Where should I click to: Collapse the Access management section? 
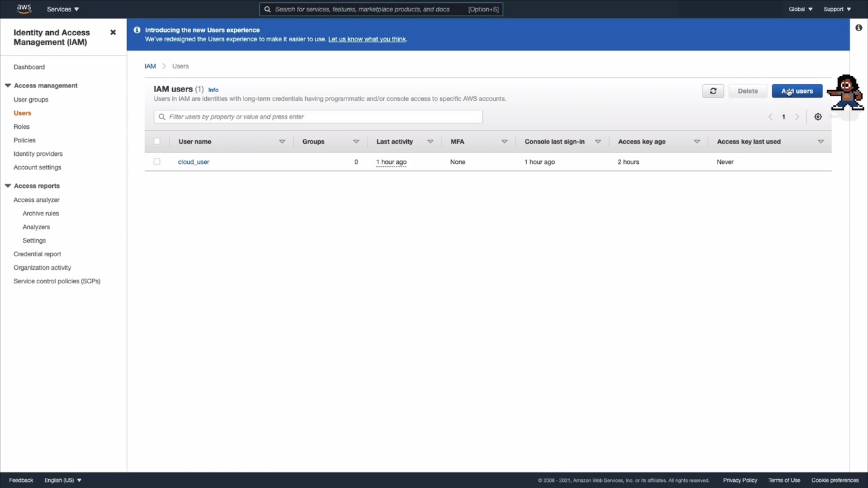pyautogui.click(x=7, y=85)
